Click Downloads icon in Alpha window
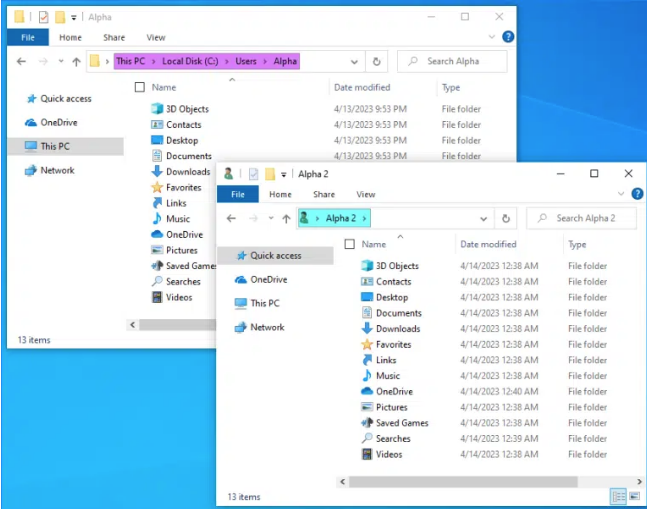This screenshot has height=509, width=647. tap(157, 171)
